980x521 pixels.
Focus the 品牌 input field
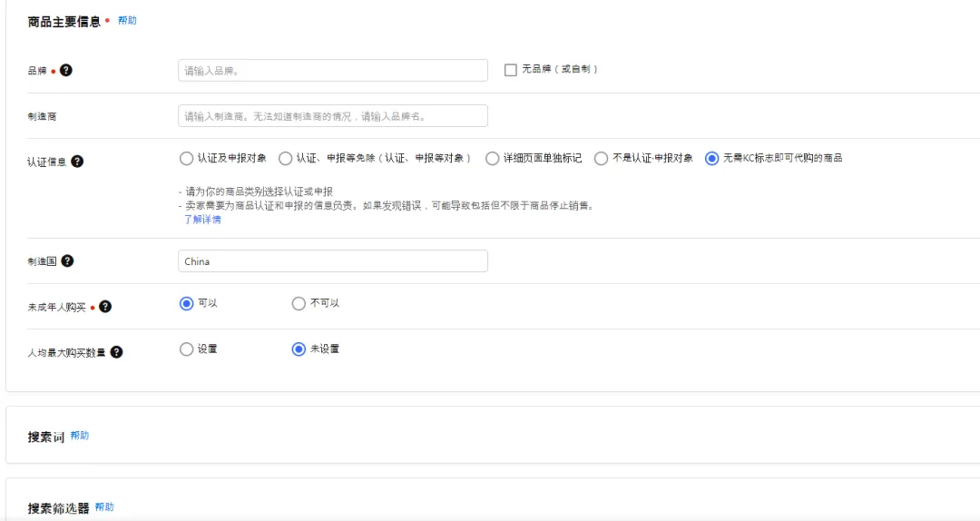[333, 70]
